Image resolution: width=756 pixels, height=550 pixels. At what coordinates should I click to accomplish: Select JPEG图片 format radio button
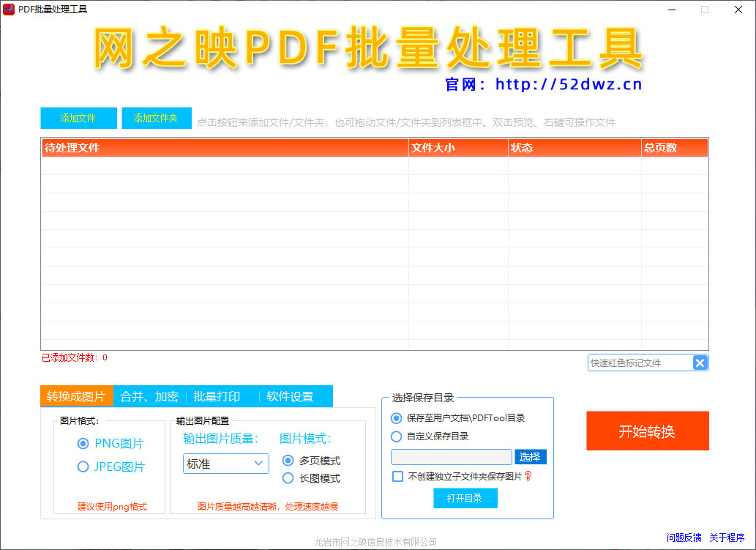[83, 467]
